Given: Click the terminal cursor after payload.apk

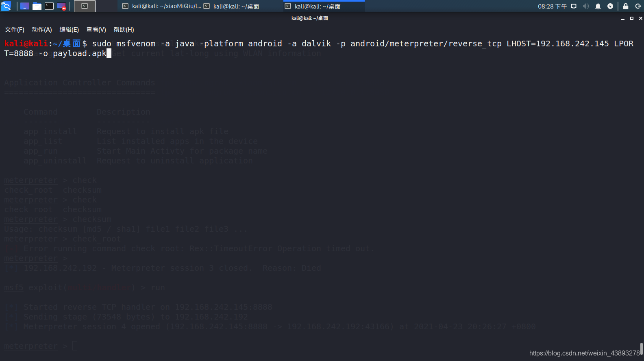Looking at the screenshot, I should 109,53.
